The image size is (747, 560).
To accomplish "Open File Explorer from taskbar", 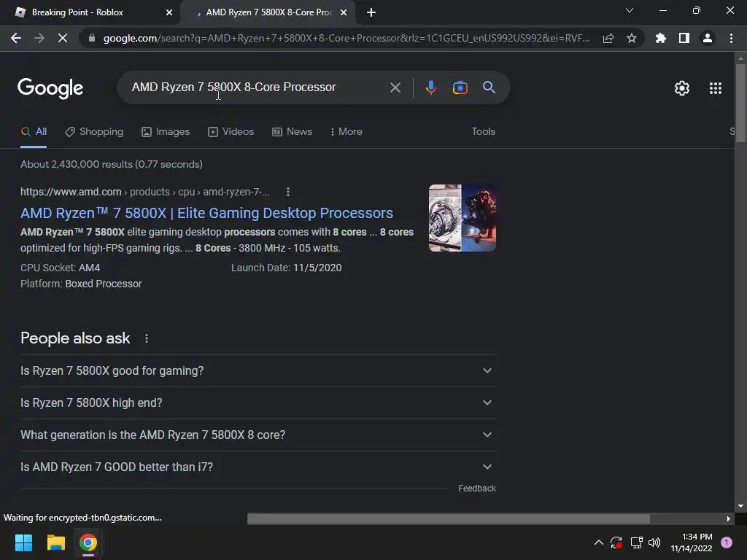I will 55,542.
